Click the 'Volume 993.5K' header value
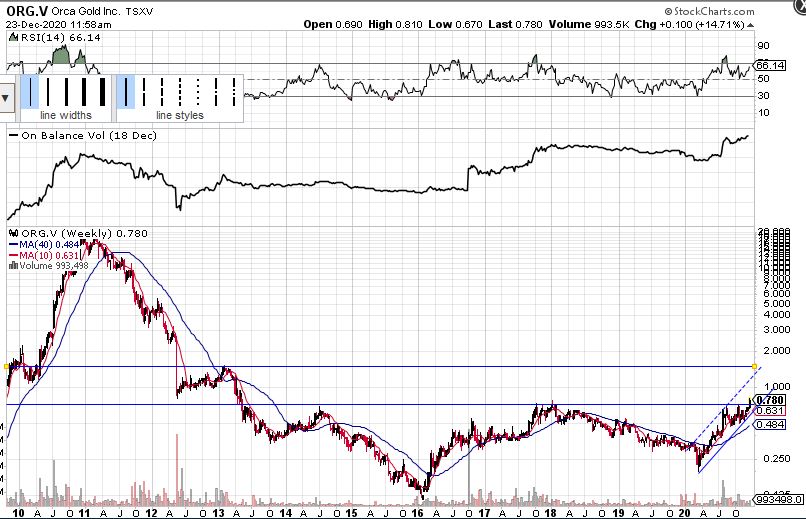Viewport: 806px width, 519px height. point(589,24)
